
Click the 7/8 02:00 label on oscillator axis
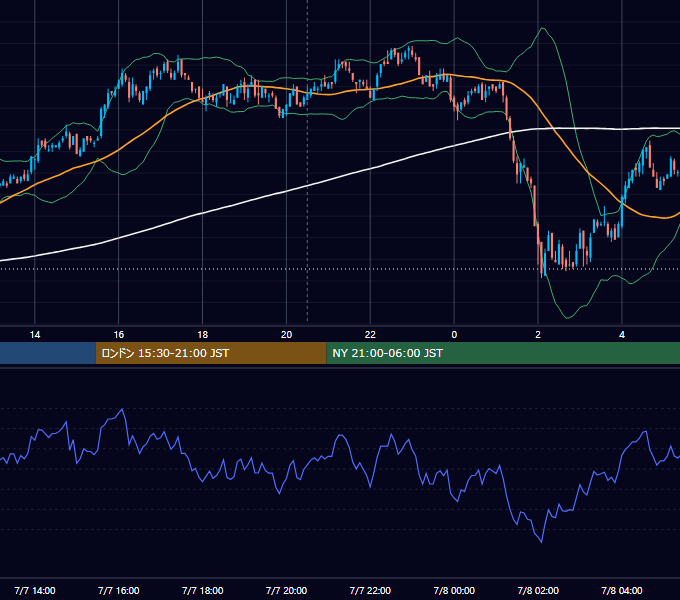point(538,590)
